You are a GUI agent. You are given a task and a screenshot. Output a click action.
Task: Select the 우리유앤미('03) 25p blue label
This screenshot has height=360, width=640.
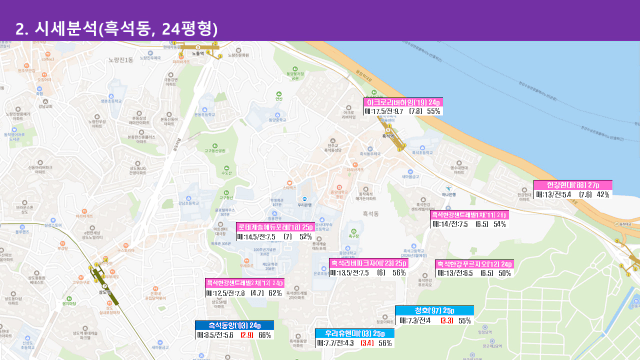tap(355, 333)
